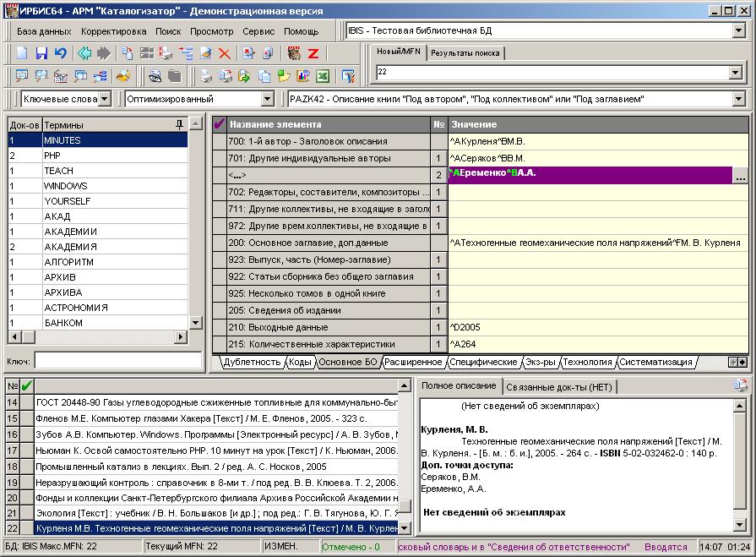Go to previous record with green arrow
Viewport: 756px width, 557px height.
click(x=84, y=53)
